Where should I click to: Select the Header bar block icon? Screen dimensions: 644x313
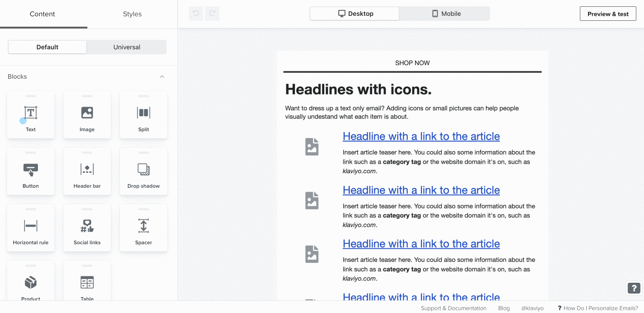87,170
